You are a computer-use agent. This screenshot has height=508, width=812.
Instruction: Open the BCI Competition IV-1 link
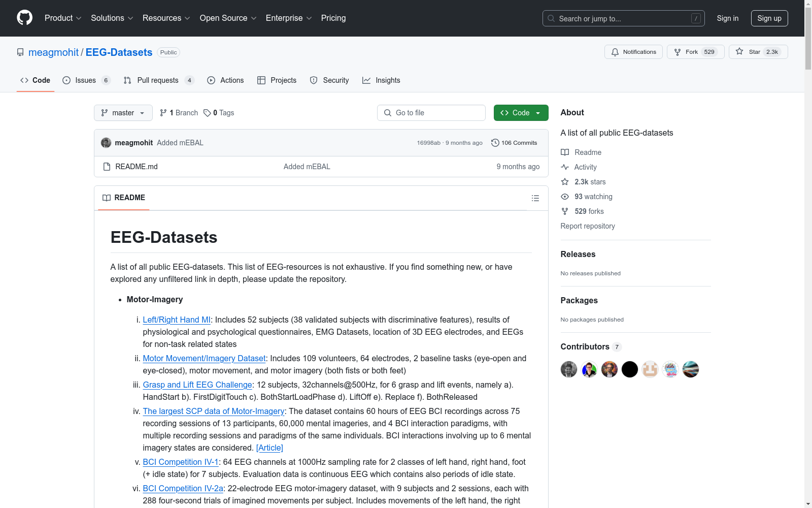[181, 462]
